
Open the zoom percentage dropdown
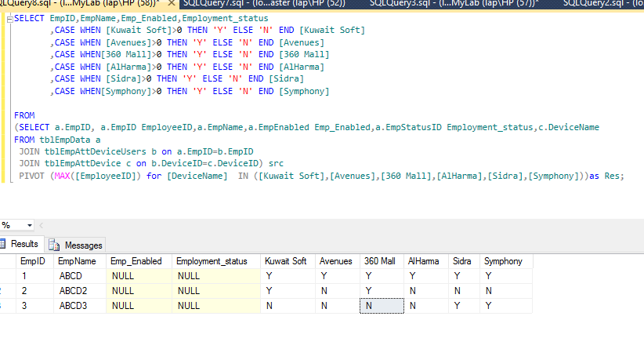pyautogui.click(x=30, y=225)
